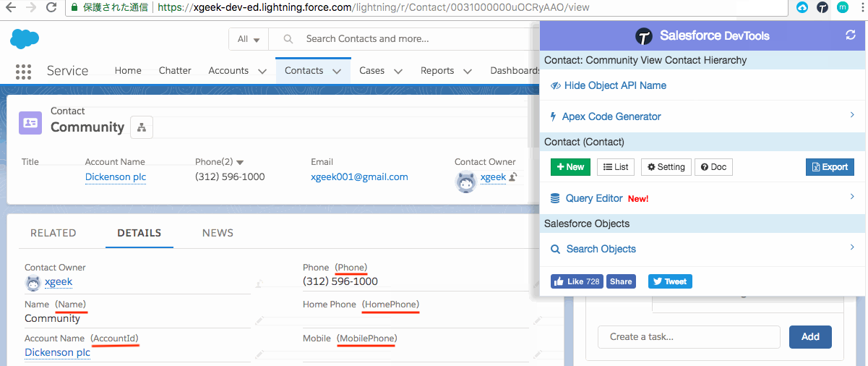Click the List button
This screenshot has width=868, height=366.
pos(616,167)
